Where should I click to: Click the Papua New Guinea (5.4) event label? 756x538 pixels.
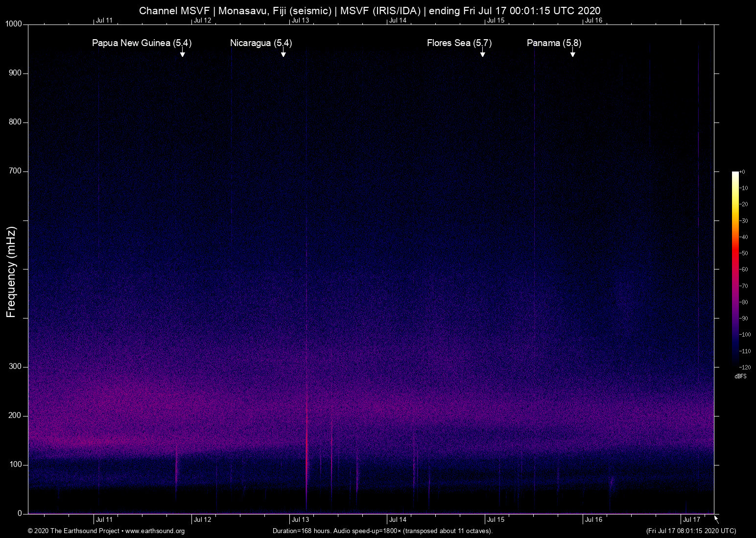click(x=142, y=43)
